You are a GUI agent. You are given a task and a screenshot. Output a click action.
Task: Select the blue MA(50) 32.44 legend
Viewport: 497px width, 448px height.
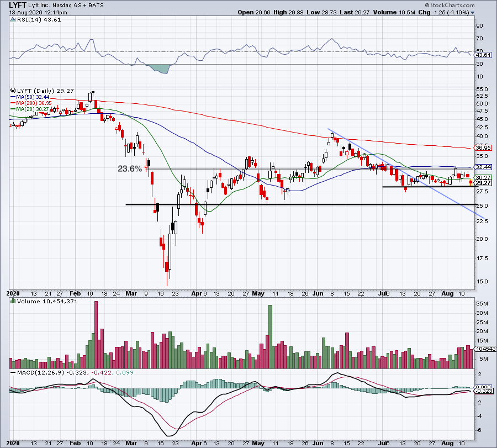click(x=30, y=97)
